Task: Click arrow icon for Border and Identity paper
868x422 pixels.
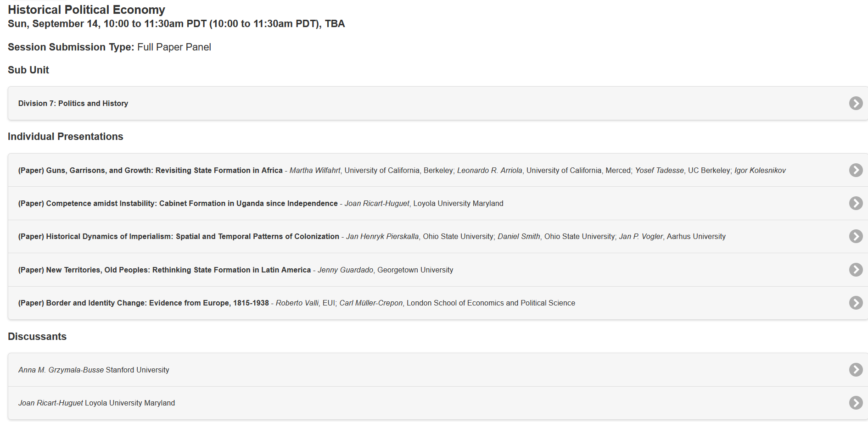Action: tap(856, 303)
